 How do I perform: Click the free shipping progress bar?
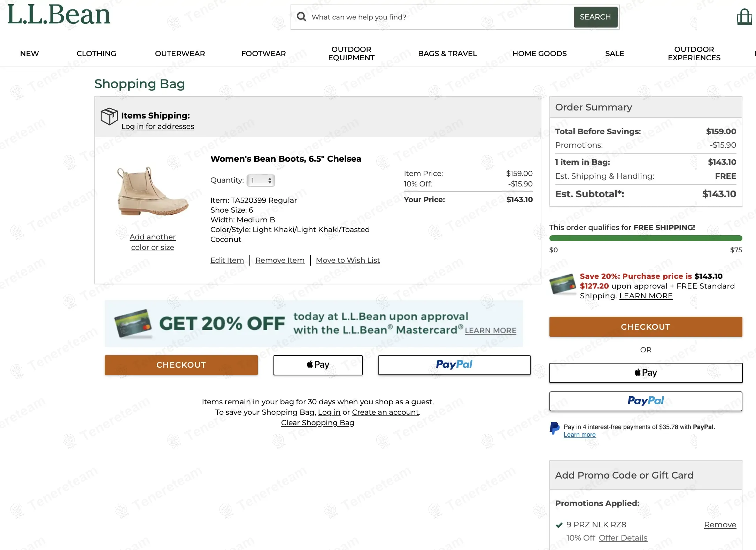(646, 238)
